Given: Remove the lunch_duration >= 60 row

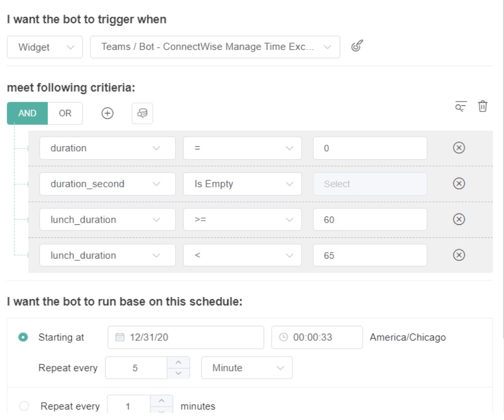Looking at the screenshot, I should tap(459, 219).
